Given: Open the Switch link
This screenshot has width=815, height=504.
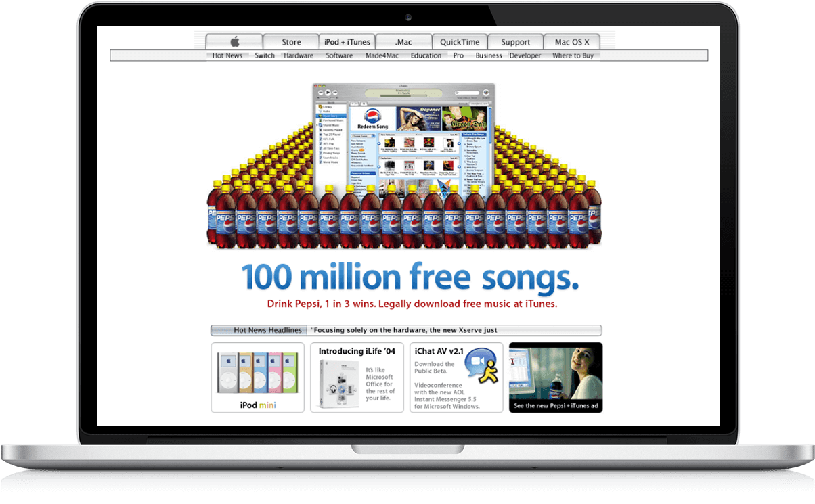Looking at the screenshot, I should point(265,55).
